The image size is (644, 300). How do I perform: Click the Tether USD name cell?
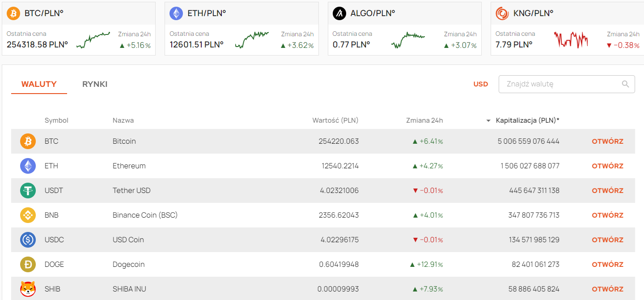(x=131, y=191)
